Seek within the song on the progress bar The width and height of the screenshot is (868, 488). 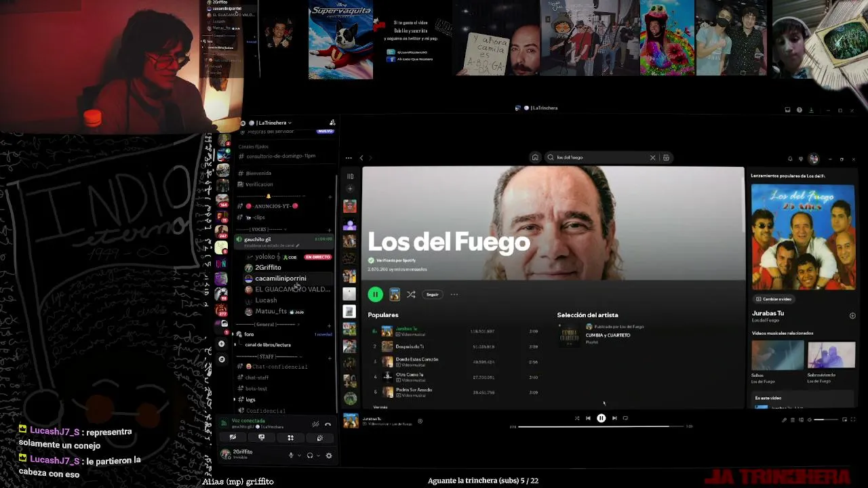click(x=601, y=426)
